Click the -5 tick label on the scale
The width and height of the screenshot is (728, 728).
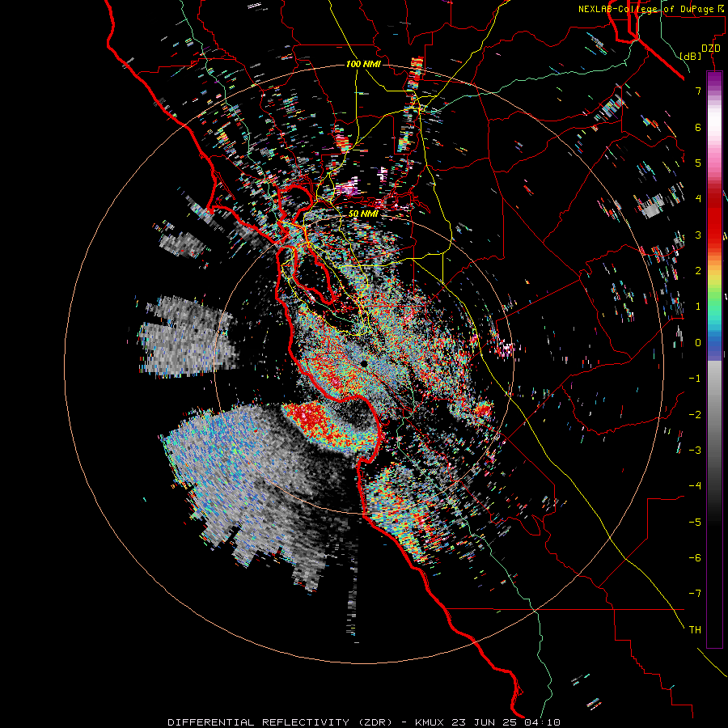[695, 523]
